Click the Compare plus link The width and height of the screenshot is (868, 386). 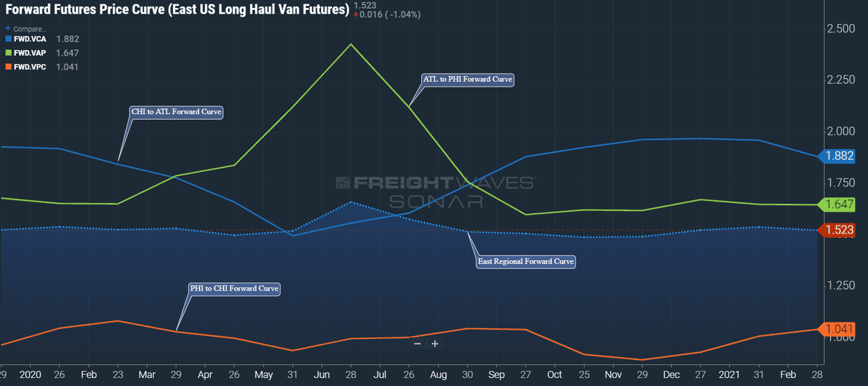[25, 29]
